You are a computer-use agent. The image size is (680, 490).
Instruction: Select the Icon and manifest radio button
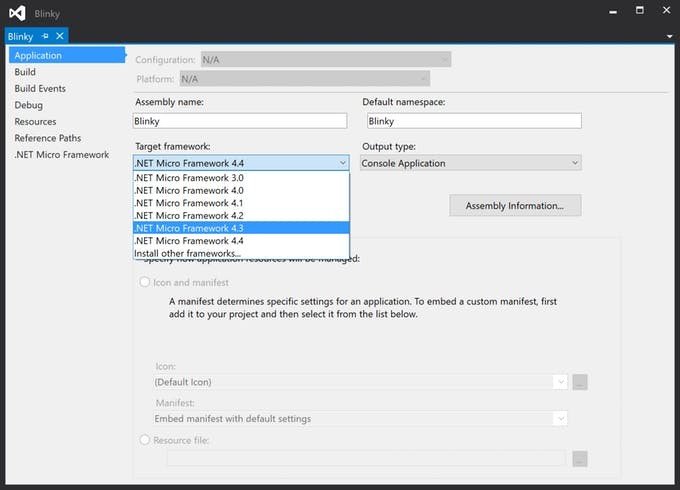point(145,283)
